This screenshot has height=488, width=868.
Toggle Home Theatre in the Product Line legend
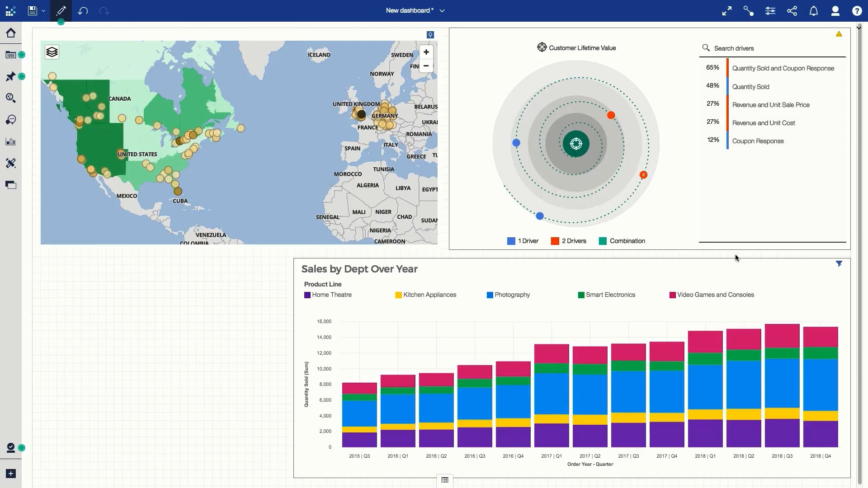click(327, 295)
